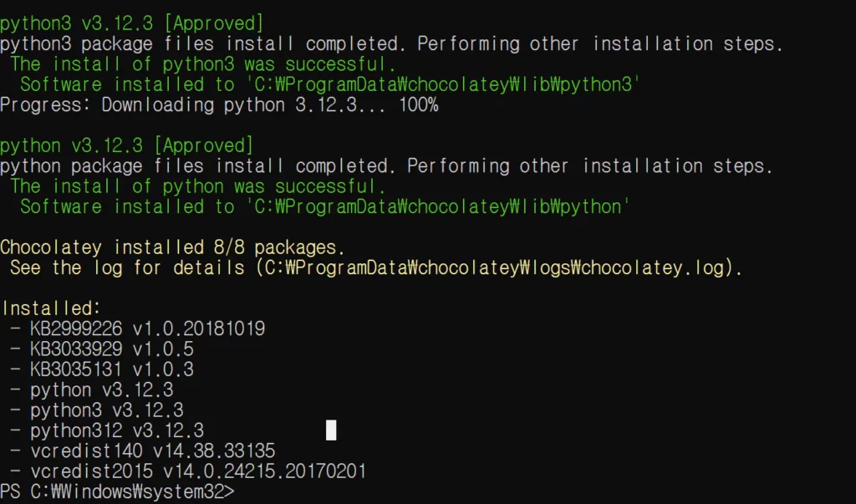Click "The install of python3 was successful" message
The width and height of the screenshot is (856, 504).
[x=203, y=64]
